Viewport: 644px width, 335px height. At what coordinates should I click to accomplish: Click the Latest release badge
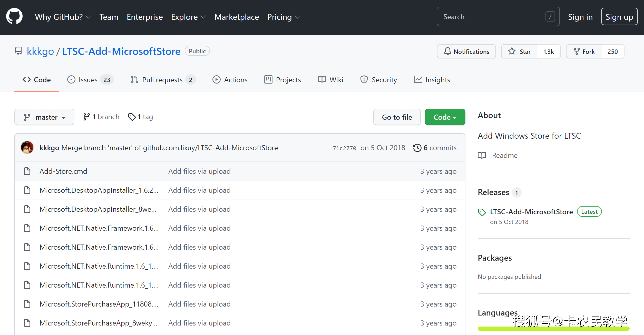click(x=589, y=211)
